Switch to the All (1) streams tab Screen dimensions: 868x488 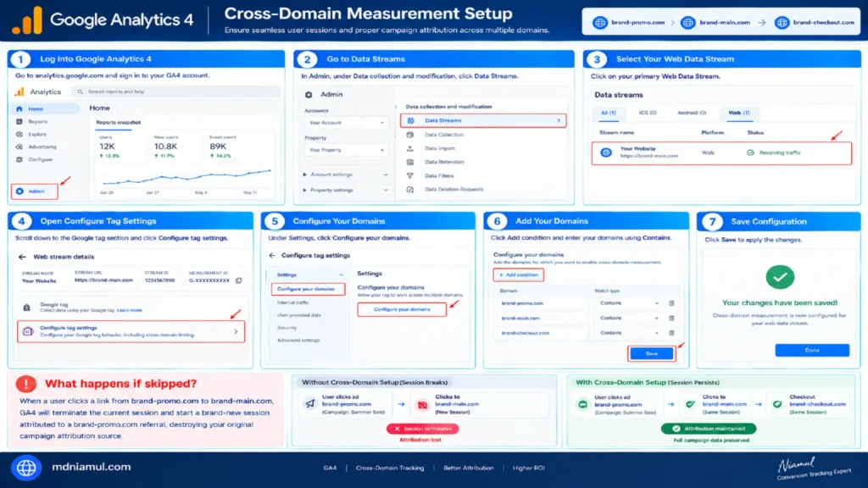pos(609,113)
